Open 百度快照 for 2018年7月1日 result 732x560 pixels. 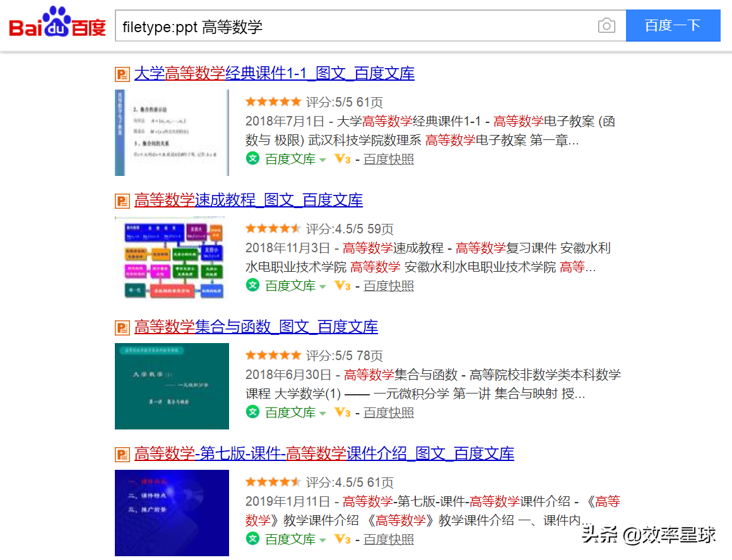(x=389, y=159)
